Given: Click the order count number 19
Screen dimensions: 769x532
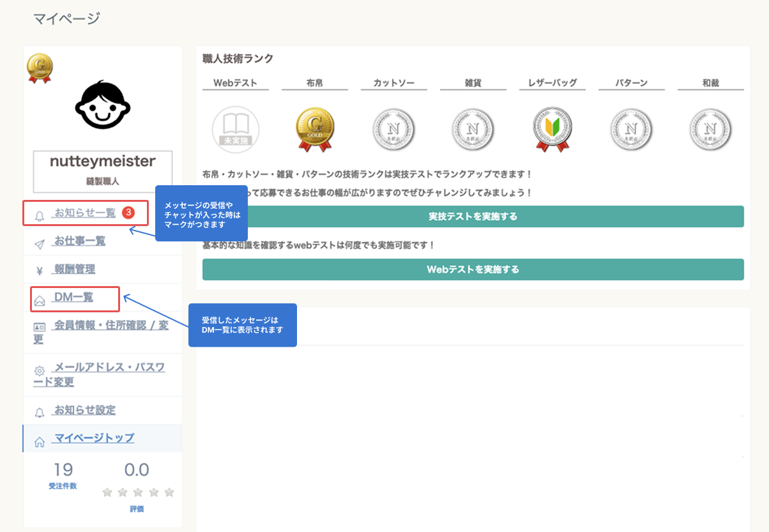Looking at the screenshot, I should coord(63,470).
